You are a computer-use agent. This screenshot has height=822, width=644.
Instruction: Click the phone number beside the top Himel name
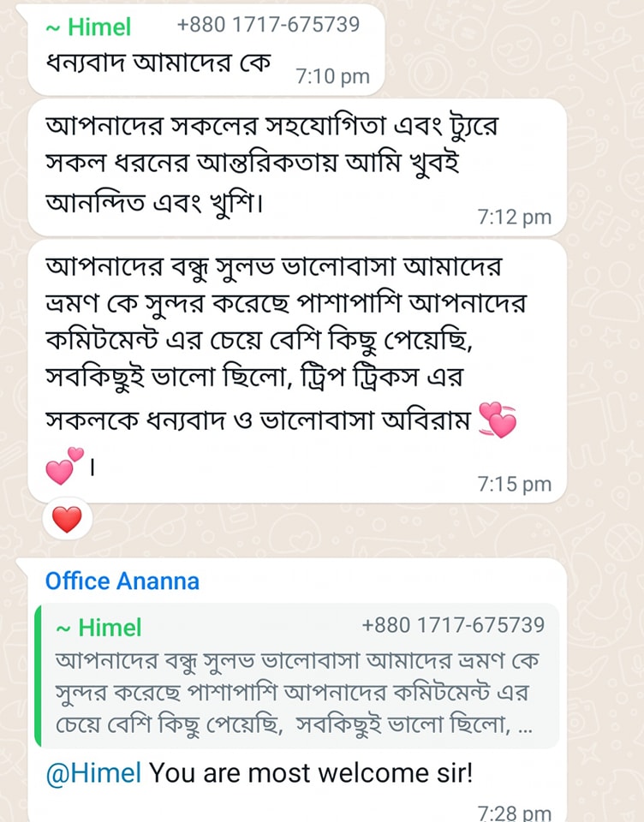pos(268,26)
